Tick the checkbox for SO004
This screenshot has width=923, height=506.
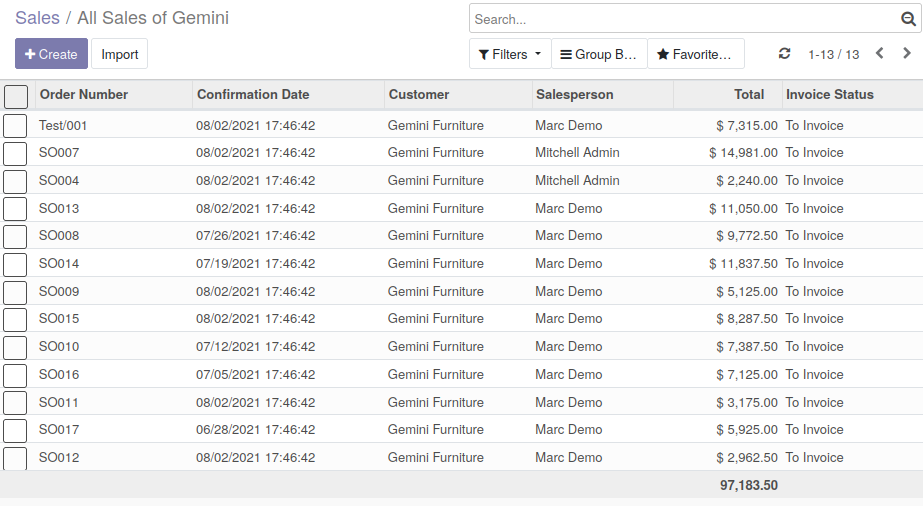(15, 181)
